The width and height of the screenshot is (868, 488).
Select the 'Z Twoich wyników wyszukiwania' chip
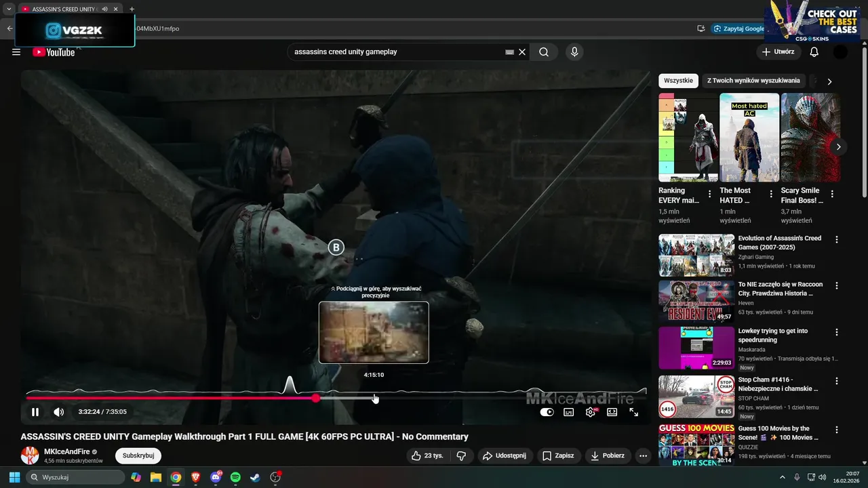click(753, 81)
